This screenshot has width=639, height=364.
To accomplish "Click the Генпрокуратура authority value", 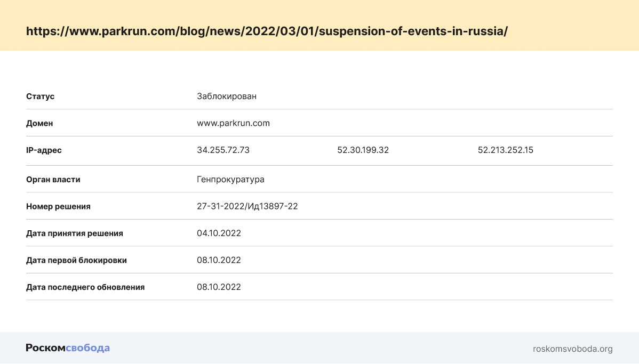I will tap(230, 180).
